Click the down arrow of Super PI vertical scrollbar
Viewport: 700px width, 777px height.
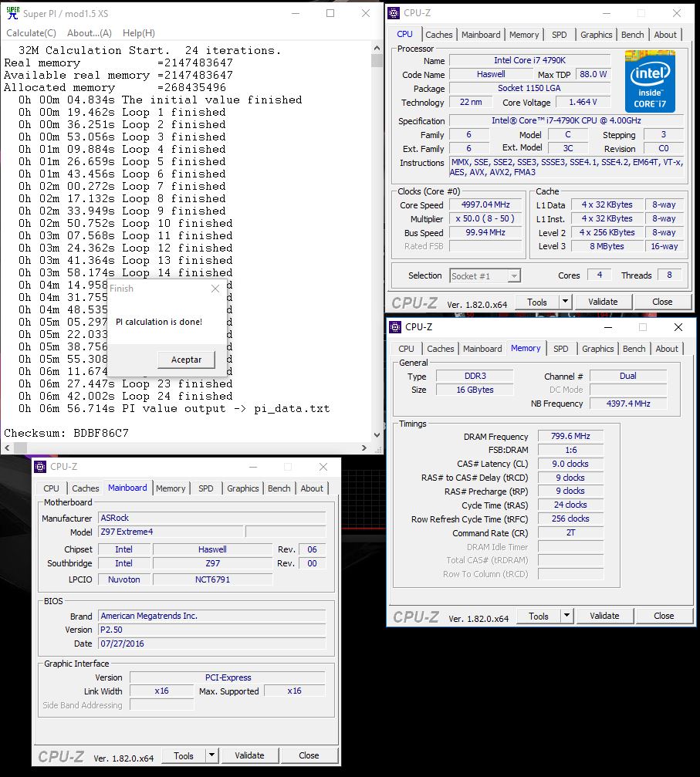point(377,435)
